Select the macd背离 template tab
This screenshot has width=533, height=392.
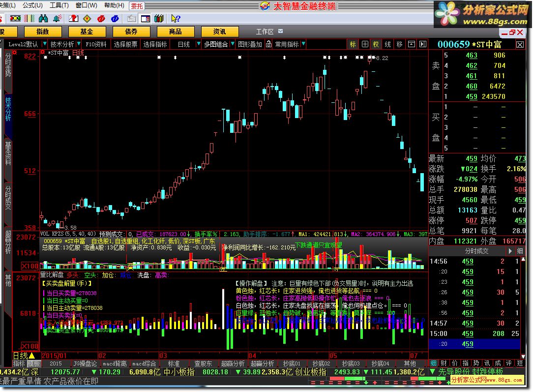[115, 363]
